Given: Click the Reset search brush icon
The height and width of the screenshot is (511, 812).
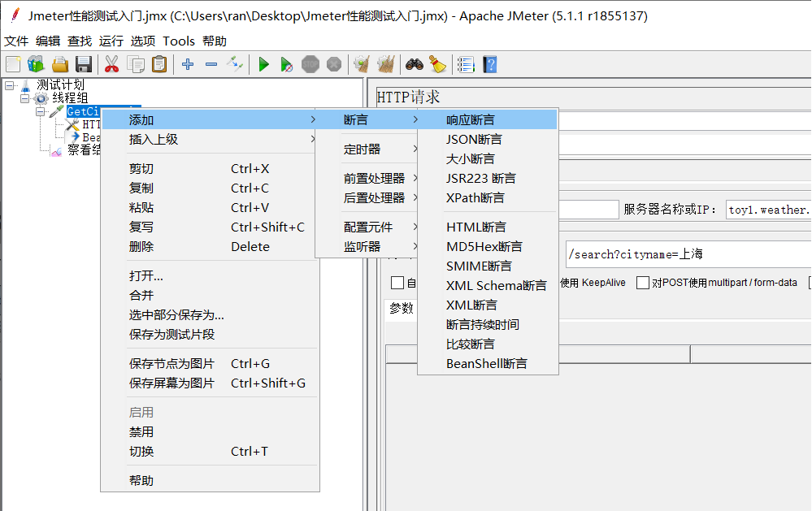Looking at the screenshot, I should (438, 65).
